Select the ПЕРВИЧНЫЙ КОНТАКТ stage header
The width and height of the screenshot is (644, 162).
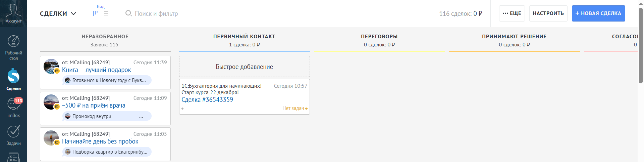[x=244, y=37]
